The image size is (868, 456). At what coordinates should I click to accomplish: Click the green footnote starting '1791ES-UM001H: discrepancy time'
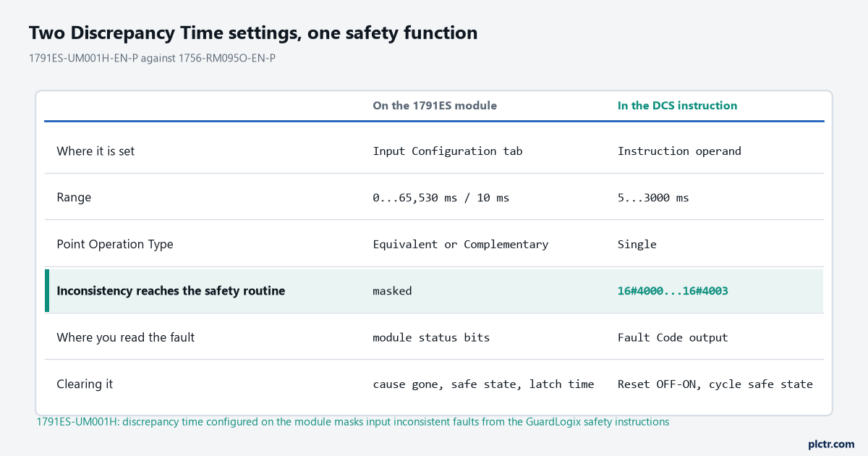coord(353,421)
